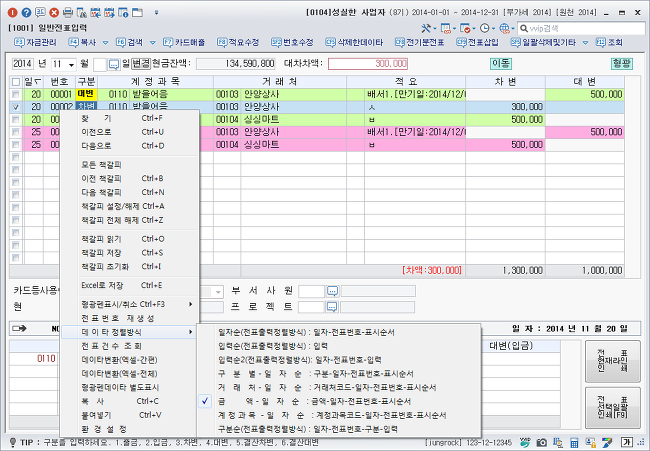This screenshot has width=650, height=451.
Task: Click the colorful pen icon in status bar
Action: click(x=607, y=443)
